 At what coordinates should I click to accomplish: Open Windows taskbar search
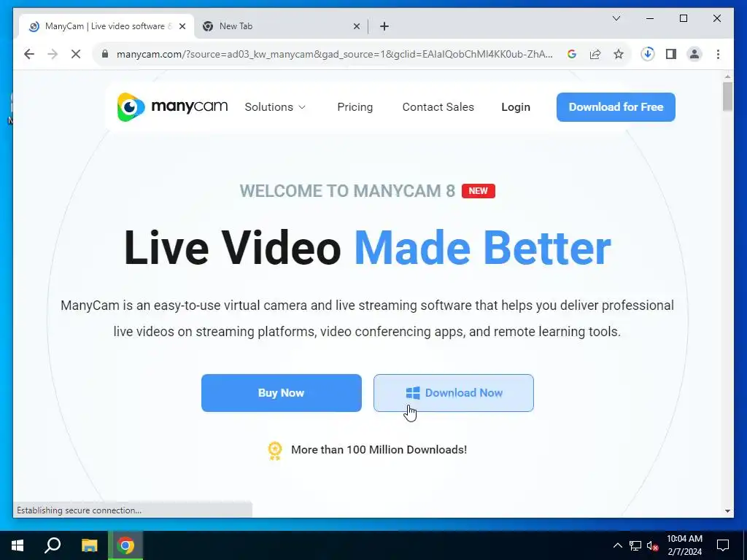[53, 545]
